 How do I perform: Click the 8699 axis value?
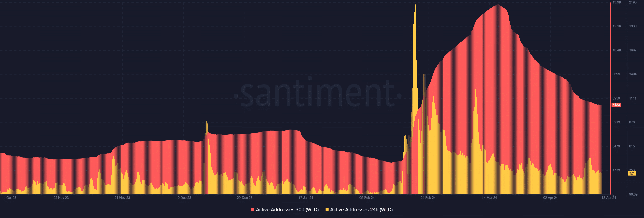point(616,74)
